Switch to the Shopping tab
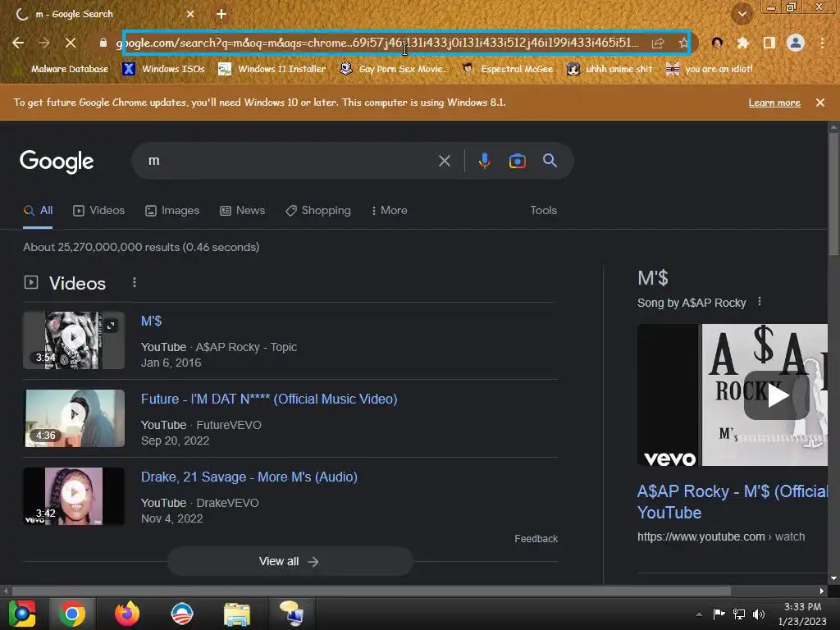The height and width of the screenshot is (630, 840). pyautogui.click(x=318, y=211)
